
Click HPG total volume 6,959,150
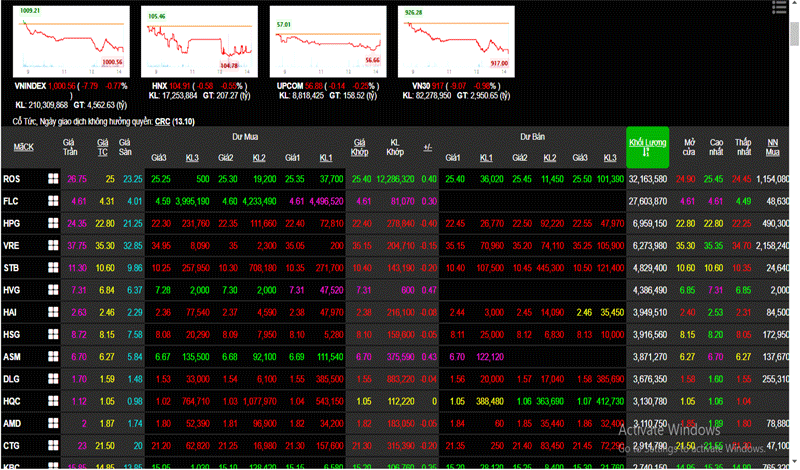pos(649,223)
